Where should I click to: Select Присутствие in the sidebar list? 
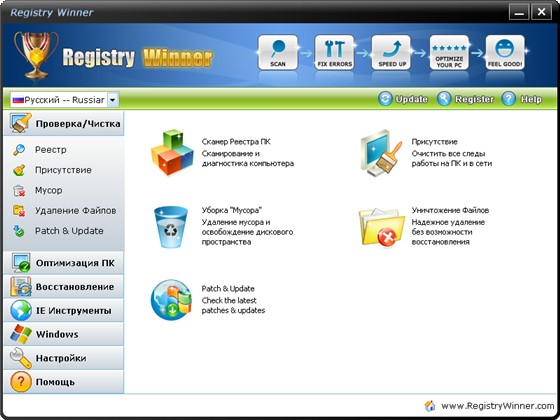pos(63,170)
